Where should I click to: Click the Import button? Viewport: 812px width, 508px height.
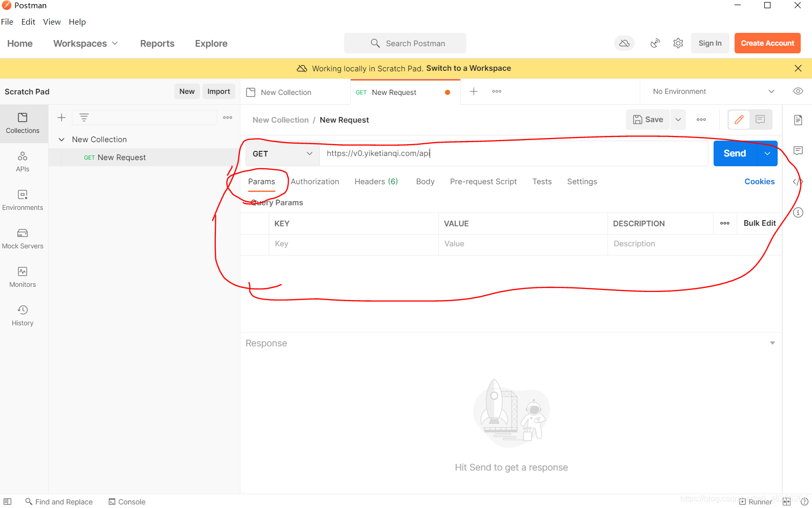tap(219, 91)
